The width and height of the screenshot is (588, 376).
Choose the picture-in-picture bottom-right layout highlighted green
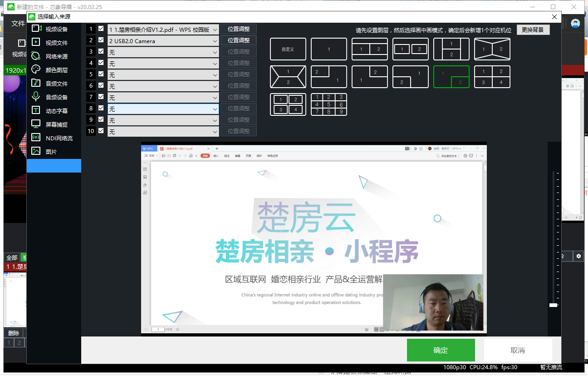click(451, 77)
